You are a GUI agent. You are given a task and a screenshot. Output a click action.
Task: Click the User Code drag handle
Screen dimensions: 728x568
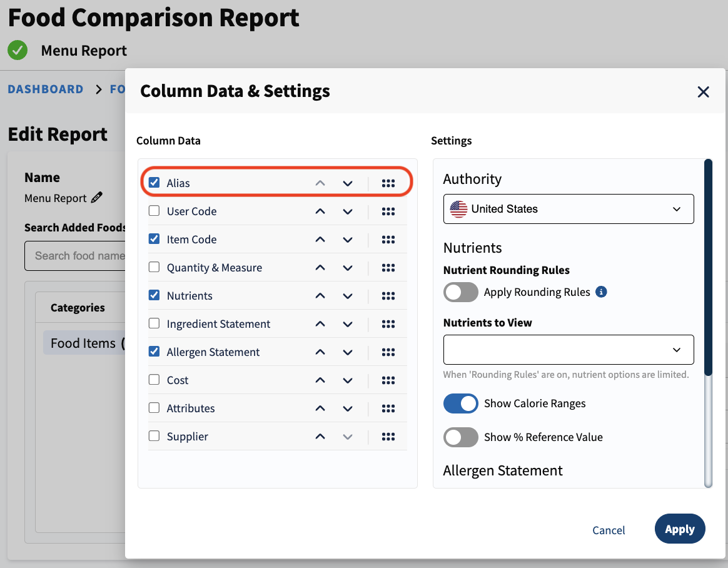(388, 211)
